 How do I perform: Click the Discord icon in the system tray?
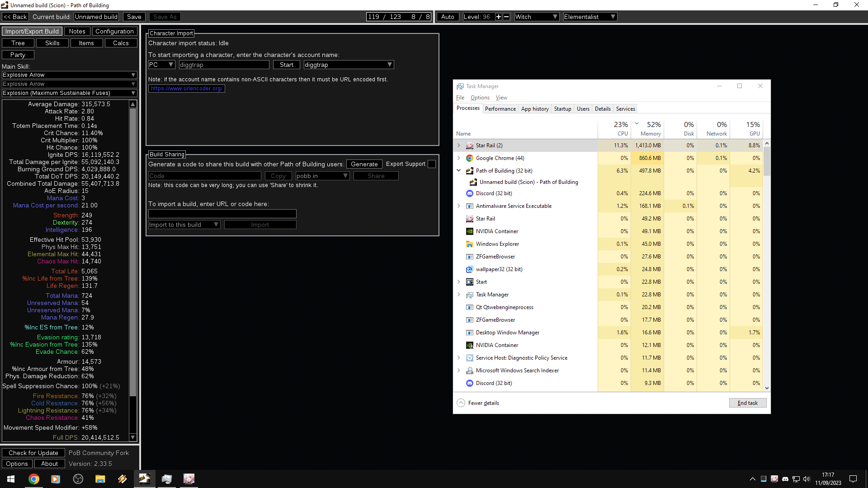click(x=785, y=479)
